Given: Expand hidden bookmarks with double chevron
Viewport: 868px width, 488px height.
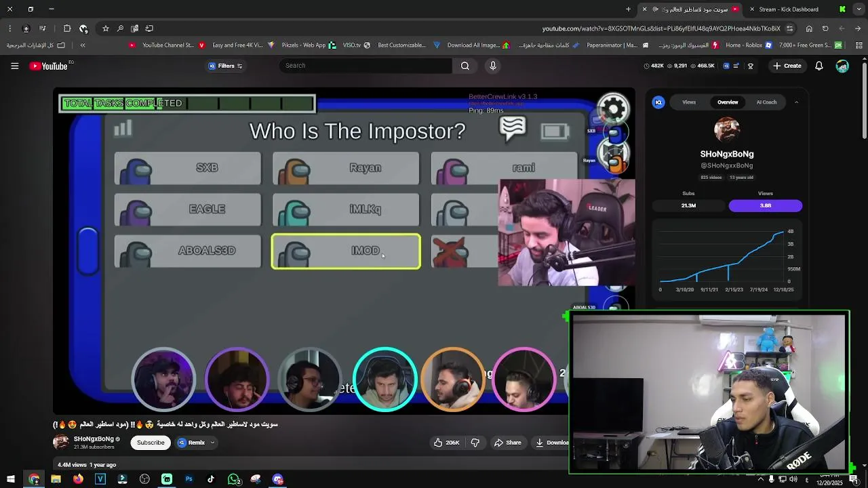Looking at the screenshot, I should click(x=83, y=45).
